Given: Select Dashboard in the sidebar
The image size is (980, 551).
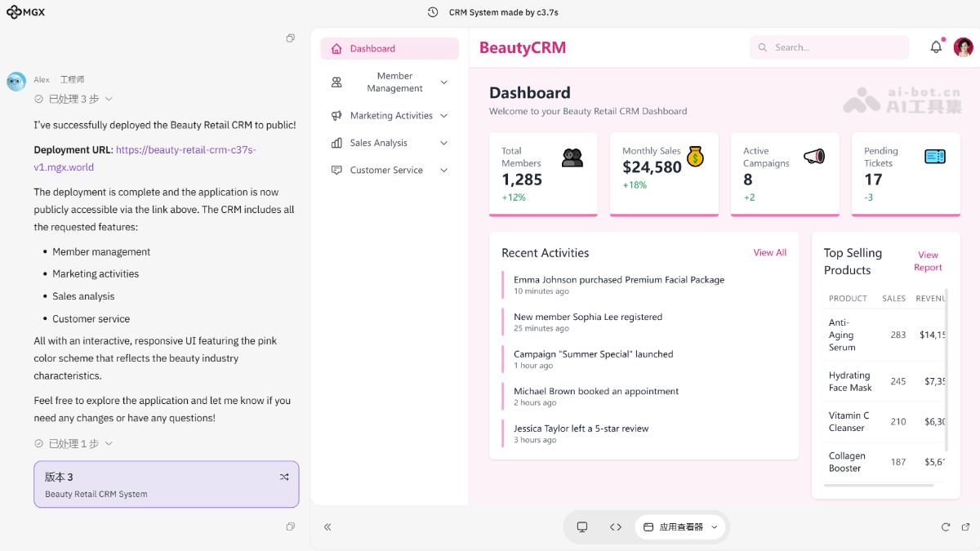Looking at the screenshot, I should (390, 49).
